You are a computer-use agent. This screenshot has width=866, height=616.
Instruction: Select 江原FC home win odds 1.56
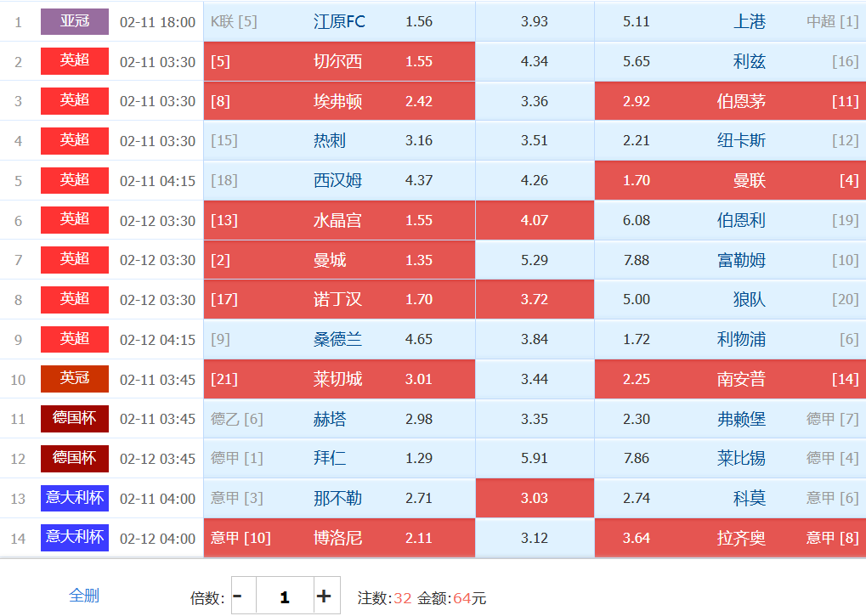[x=339, y=21]
